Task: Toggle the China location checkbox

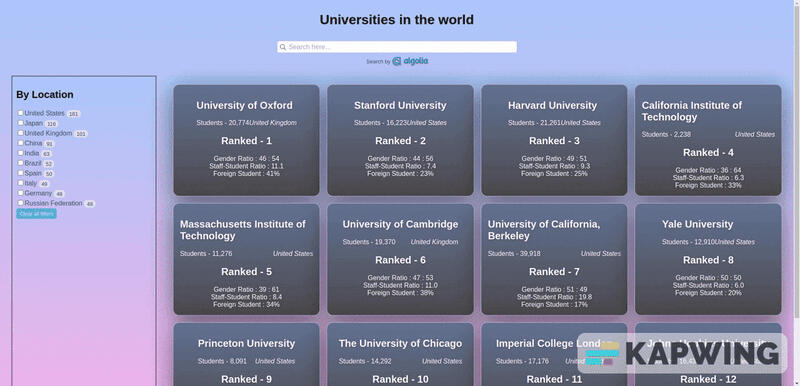Action: tap(20, 143)
